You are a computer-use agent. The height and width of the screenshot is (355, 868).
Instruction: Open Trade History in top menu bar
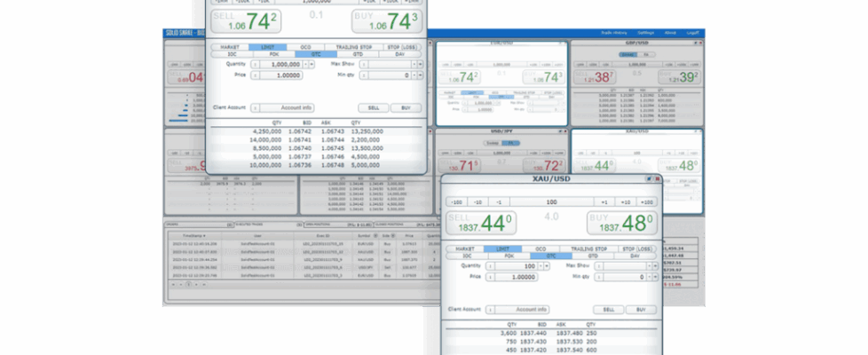[614, 33]
